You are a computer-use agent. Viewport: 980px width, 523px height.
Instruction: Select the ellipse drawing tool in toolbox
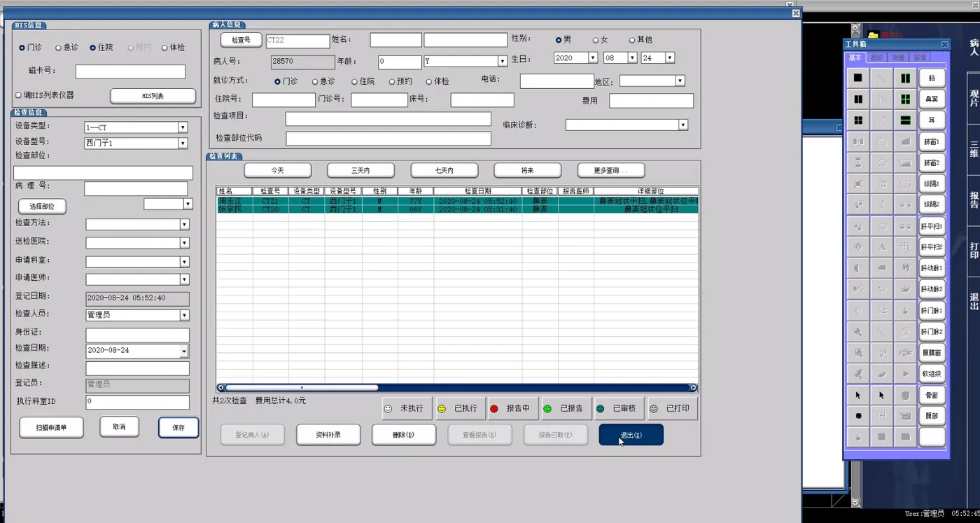point(881,162)
